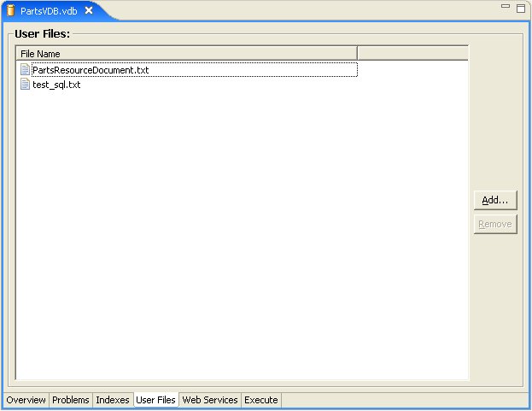Open the Execute tab
The height and width of the screenshot is (411, 532).
pyautogui.click(x=261, y=400)
